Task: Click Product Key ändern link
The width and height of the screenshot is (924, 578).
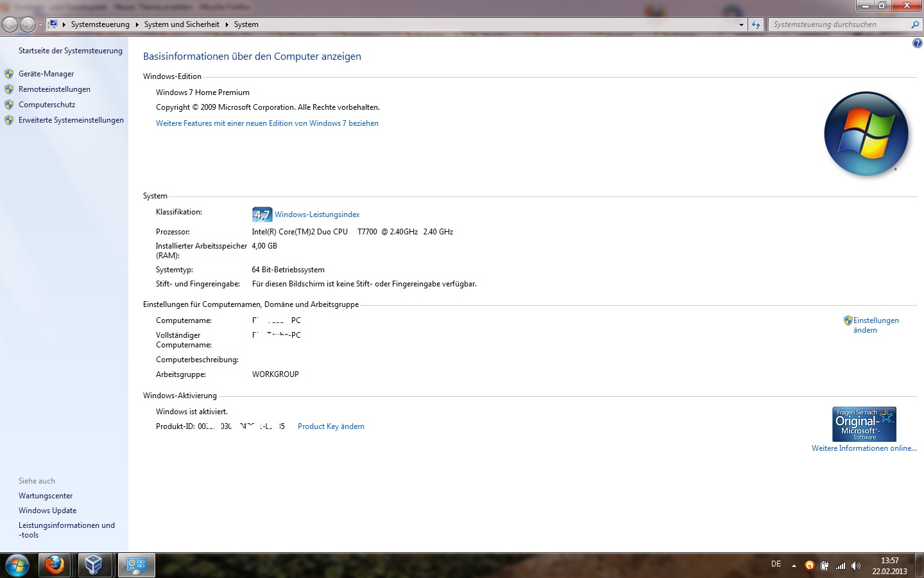Action: pos(331,426)
